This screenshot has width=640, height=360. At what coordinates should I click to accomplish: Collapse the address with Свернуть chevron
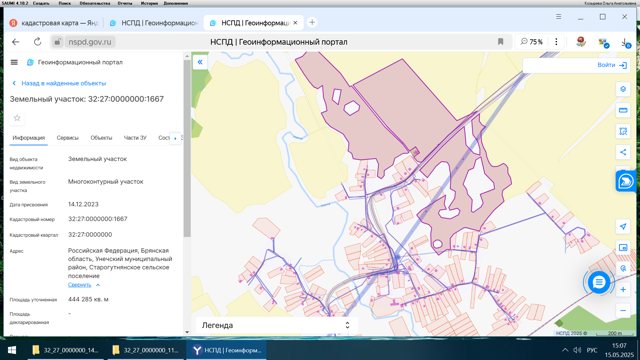tap(84, 285)
